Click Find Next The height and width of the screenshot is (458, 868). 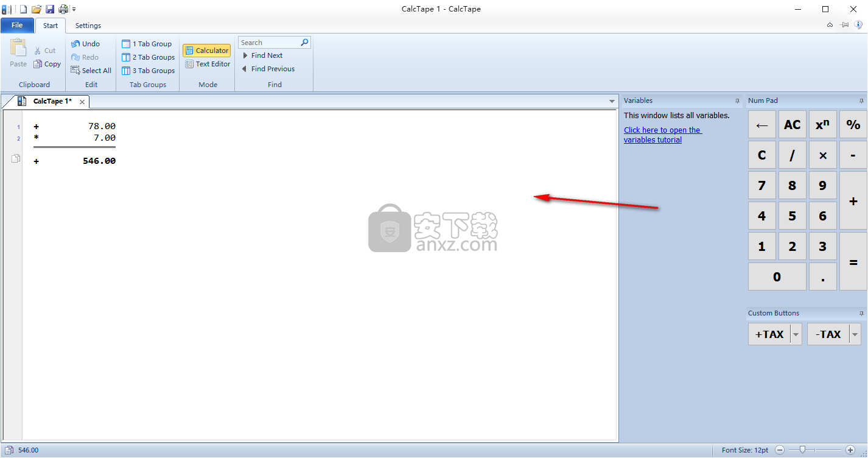pos(262,55)
